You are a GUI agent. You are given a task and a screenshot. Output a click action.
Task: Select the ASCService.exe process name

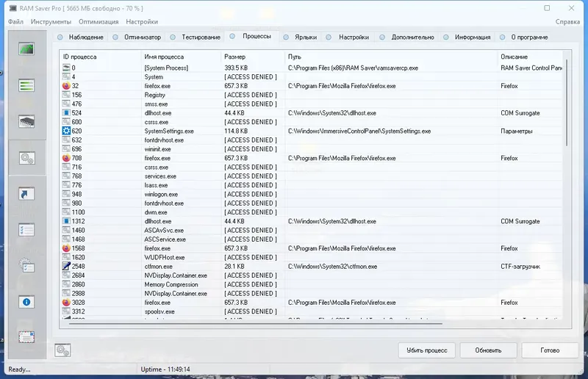(x=165, y=239)
